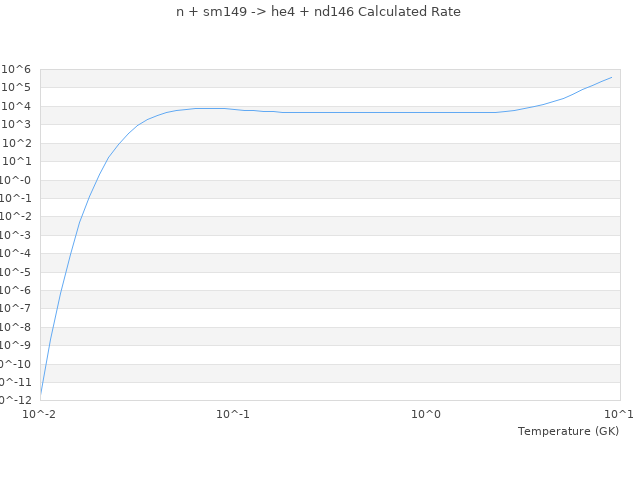Click the 10^3 y-axis tick label
This screenshot has height=480, width=640.
[17, 124]
